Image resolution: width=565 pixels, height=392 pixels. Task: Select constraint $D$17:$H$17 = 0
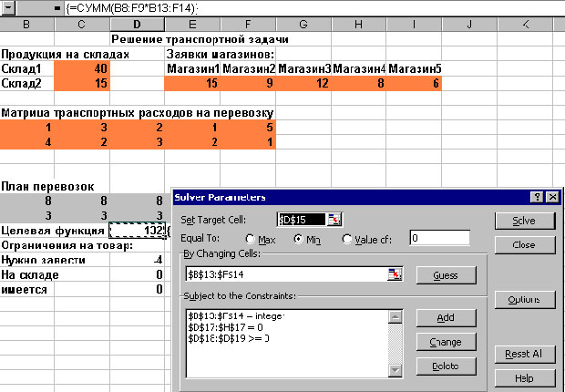tap(225, 327)
